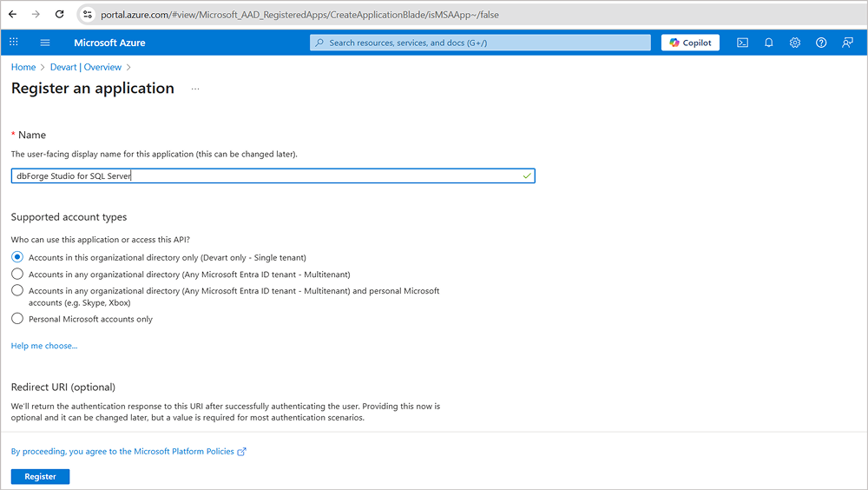868x490 pixels.
Task: Open the Copilot button
Action: [x=690, y=43]
